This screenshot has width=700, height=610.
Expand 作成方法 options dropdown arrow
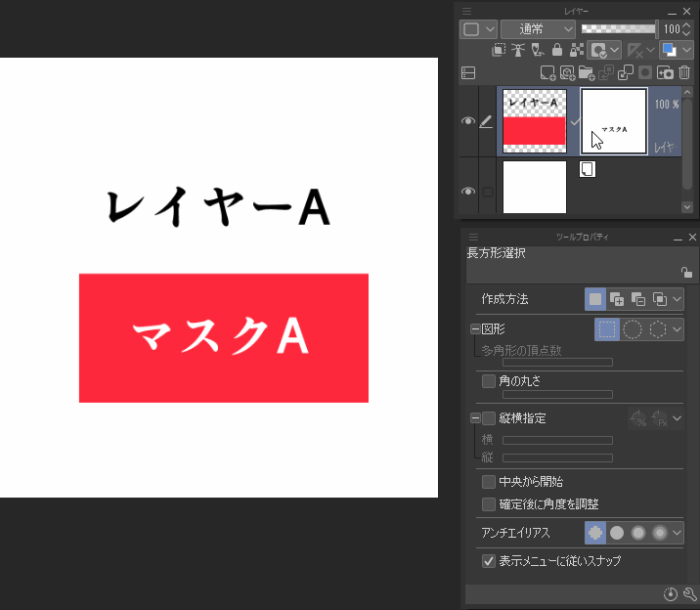(678, 299)
